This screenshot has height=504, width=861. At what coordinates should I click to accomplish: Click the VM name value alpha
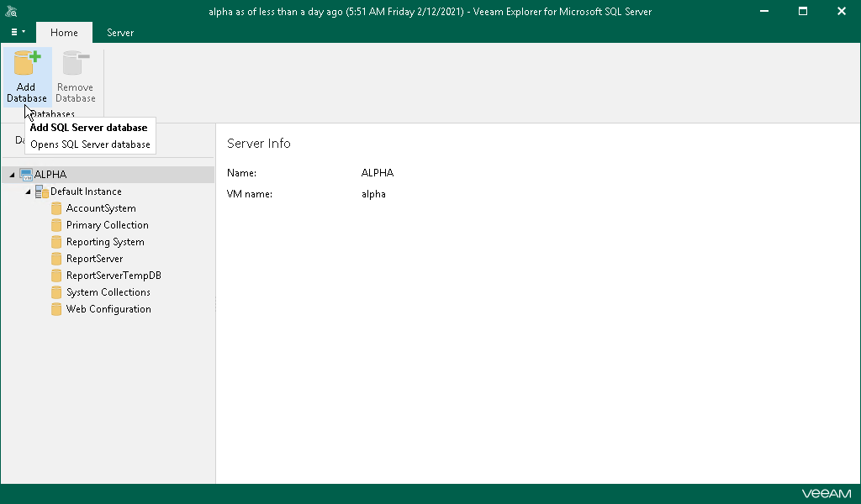coord(373,194)
